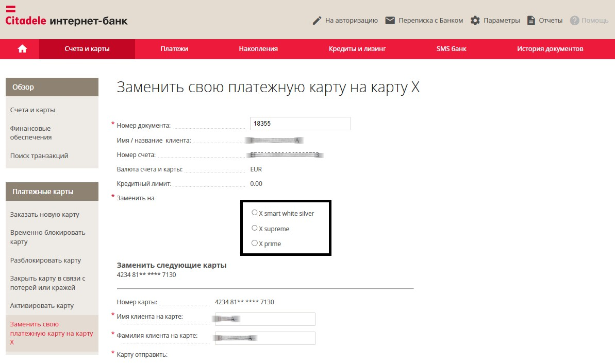Image resolution: width=615 pixels, height=364 pixels.
Task: Click the Помощь link
Action: point(595,21)
